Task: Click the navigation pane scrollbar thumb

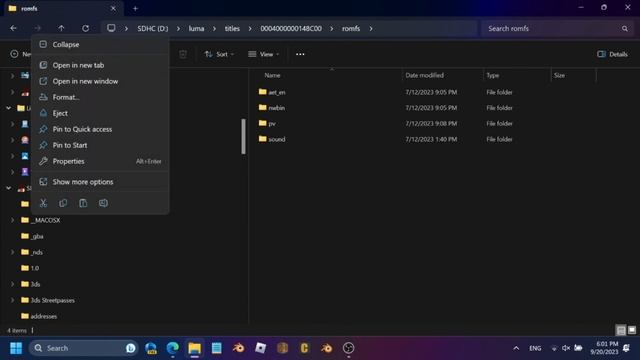Action: [x=244, y=136]
